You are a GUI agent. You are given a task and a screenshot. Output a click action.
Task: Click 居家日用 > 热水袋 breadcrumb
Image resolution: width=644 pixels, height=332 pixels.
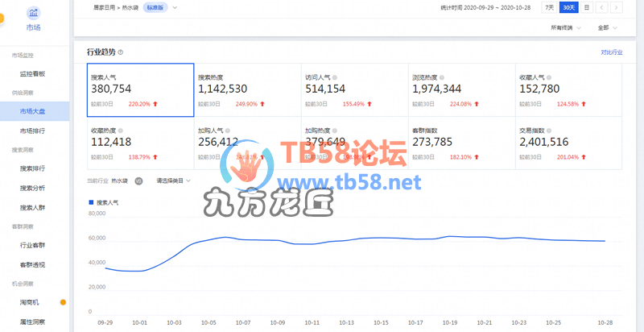(x=116, y=7)
